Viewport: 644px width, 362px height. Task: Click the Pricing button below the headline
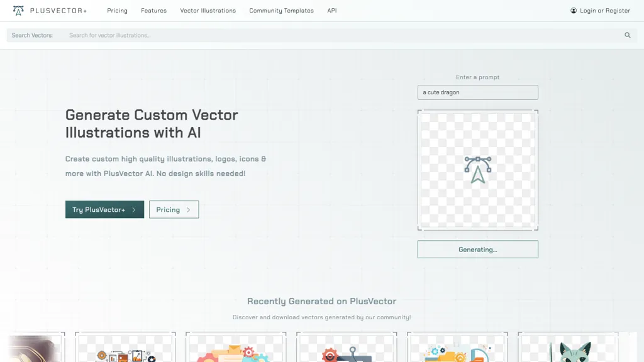coord(174,209)
